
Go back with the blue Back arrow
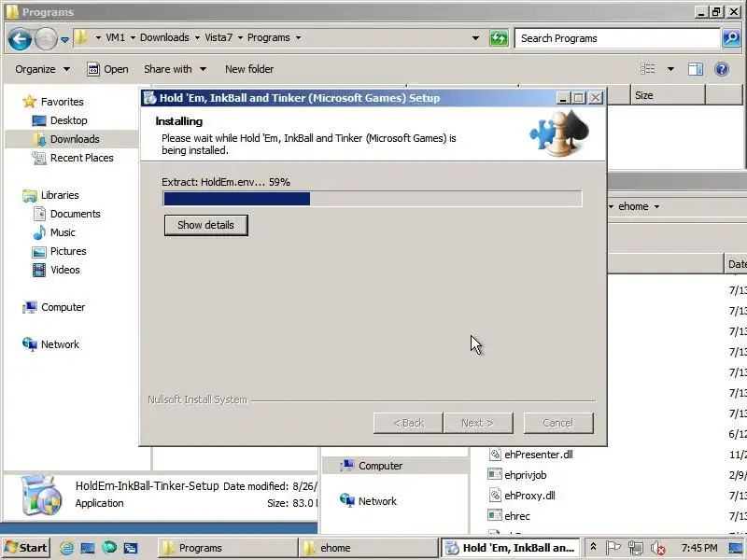tap(20, 38)
